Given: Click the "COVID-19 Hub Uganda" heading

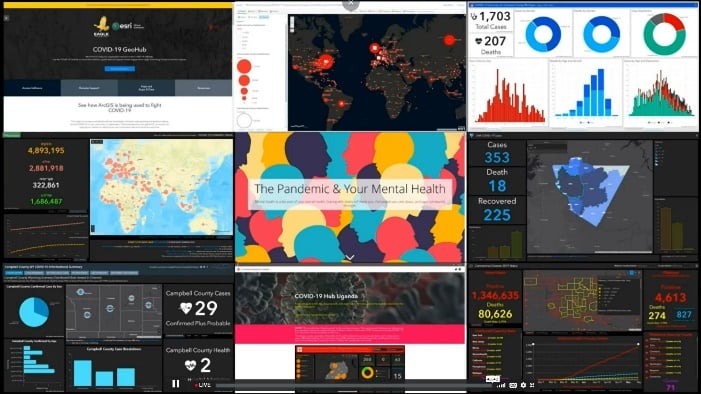Looking at the screenshot, I should [x=326, y=296].
